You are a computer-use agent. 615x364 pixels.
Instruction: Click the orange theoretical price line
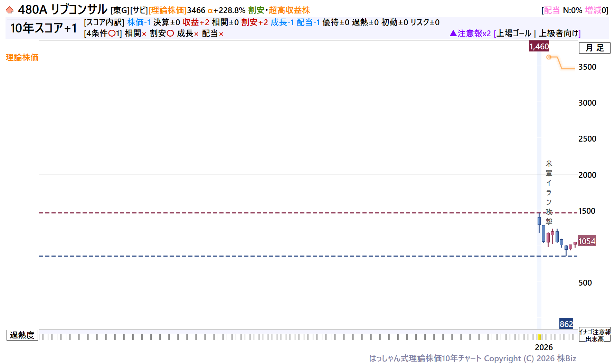[562, 63]
